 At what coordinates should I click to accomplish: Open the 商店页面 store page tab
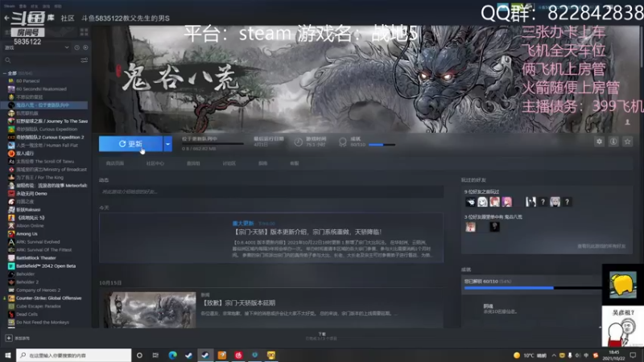click(114, 163)
